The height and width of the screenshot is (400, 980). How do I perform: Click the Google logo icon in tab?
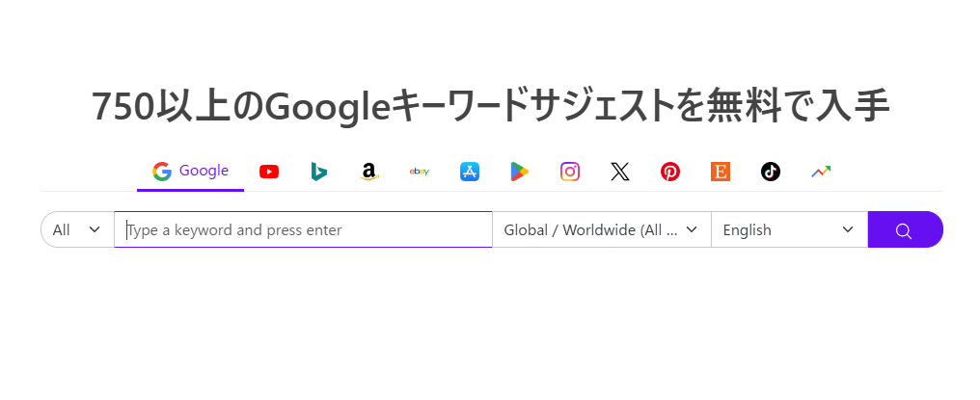click(162, 172)
